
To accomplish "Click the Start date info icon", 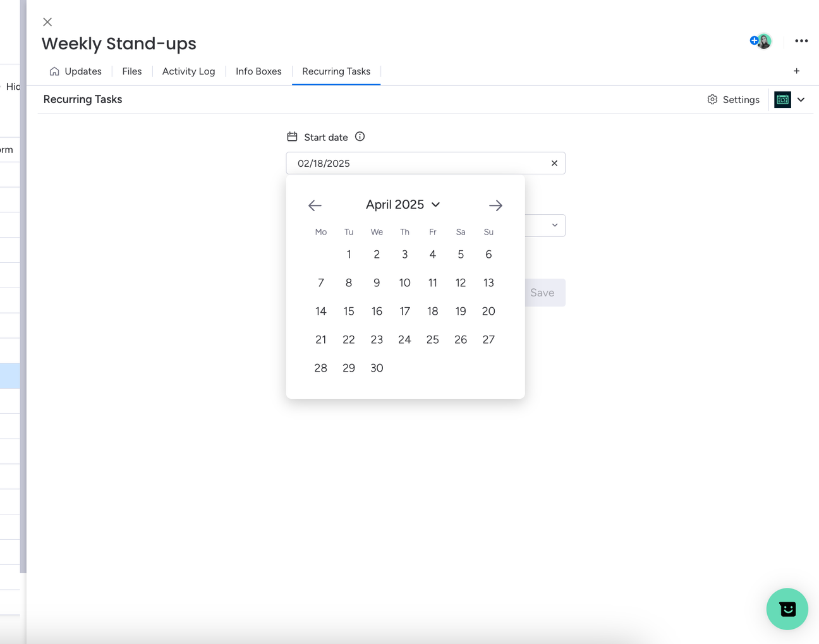I will [x=360, y=137].
